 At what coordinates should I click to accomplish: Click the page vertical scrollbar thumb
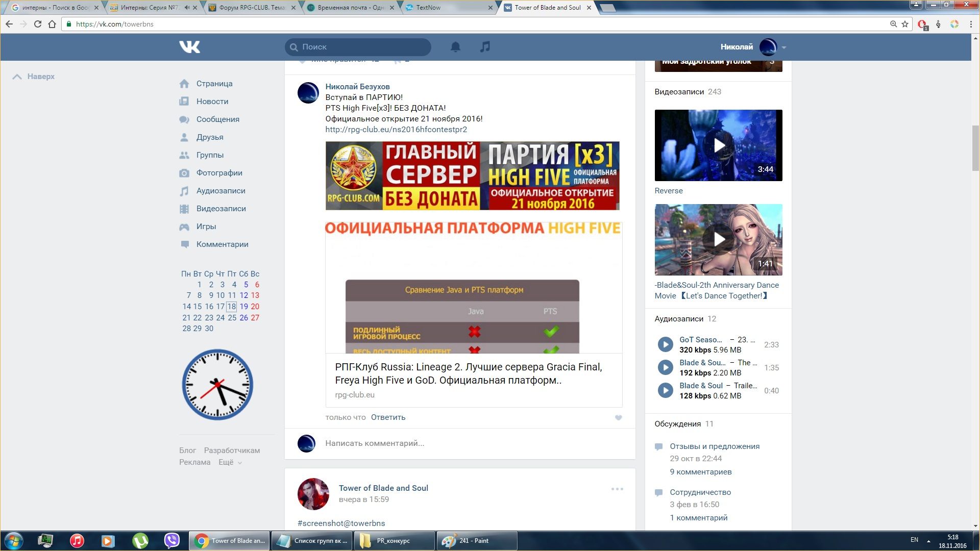975,148
